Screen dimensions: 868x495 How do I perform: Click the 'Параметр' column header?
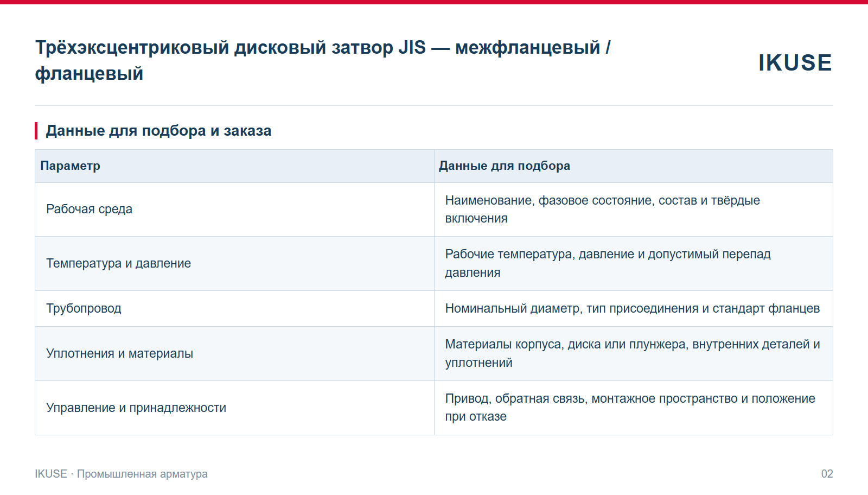[234, 166]
